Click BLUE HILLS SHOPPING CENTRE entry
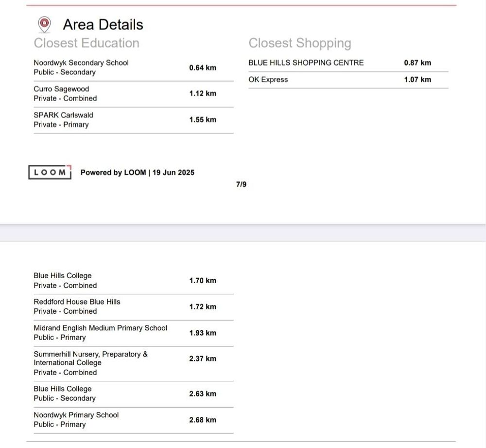486x448 pixels. [x=306, y=63]
